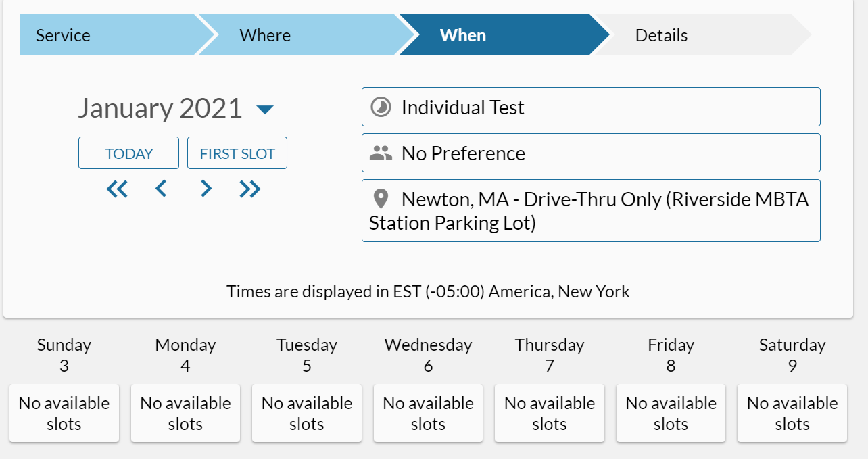Open the January 2021 month dropdown arrow
868x459 pixels.
[265, 109]
